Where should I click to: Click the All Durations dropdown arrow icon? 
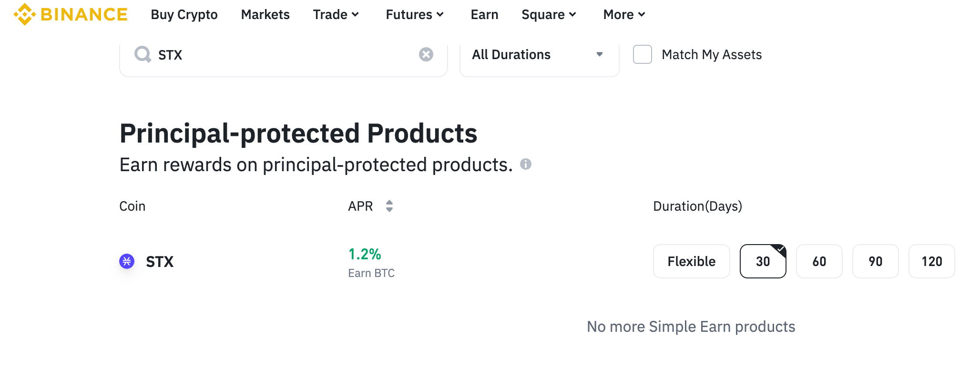coord(600,54)
